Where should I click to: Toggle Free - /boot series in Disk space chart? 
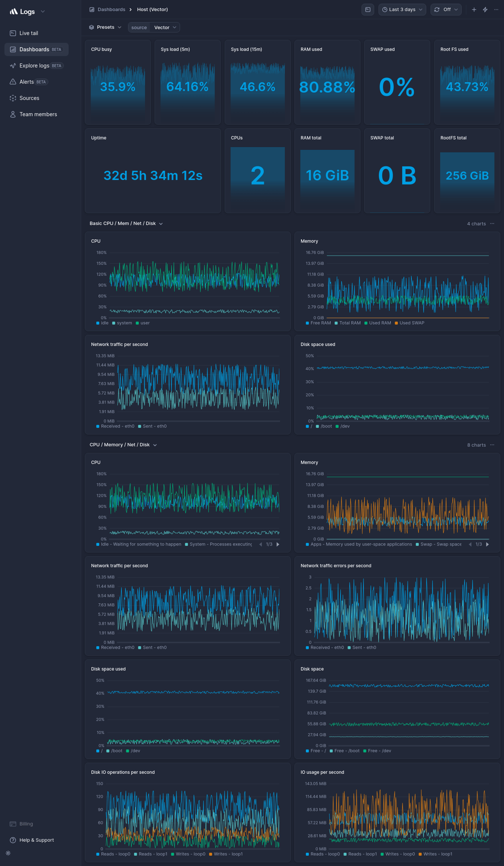tap(344, 751)
